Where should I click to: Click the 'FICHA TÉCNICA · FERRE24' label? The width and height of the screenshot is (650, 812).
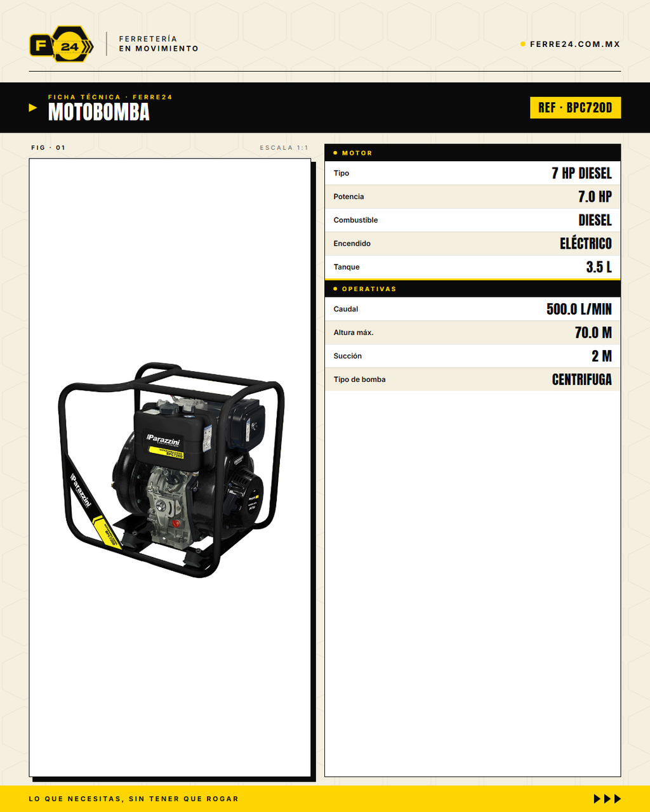pyautogui.click(x=110, y=97)
